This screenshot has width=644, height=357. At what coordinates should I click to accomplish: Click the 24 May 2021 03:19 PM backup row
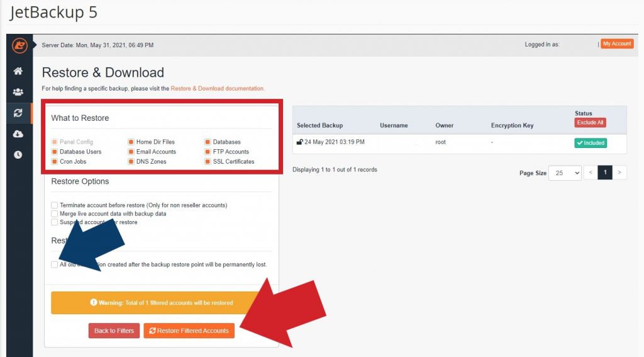460,144
